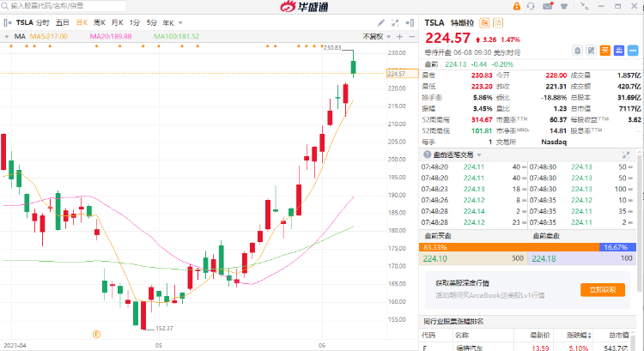This screenshot has height=351, width=644.
Task: Activate the pencil drawing tool
Action: 381,22
